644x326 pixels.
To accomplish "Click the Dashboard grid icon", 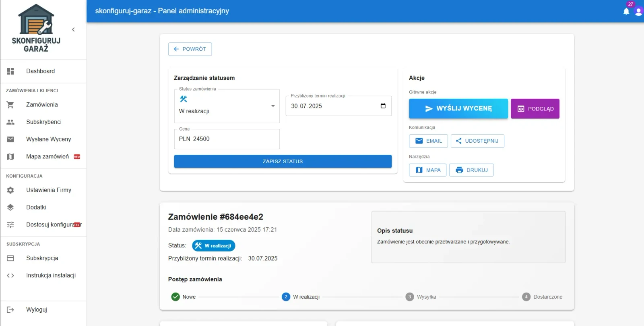I will click(x=10, y=71).
